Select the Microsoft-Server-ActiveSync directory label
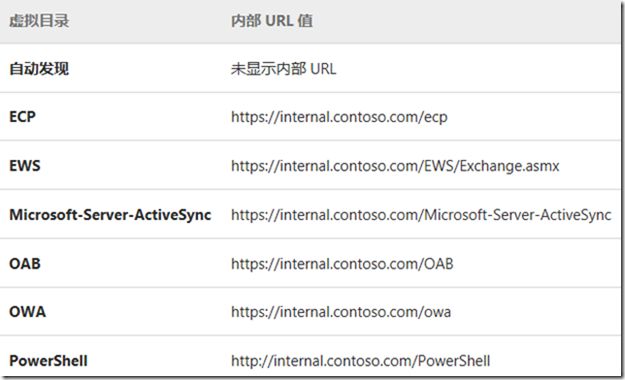This screenshot has width=625, height=380. pos(110,215)
